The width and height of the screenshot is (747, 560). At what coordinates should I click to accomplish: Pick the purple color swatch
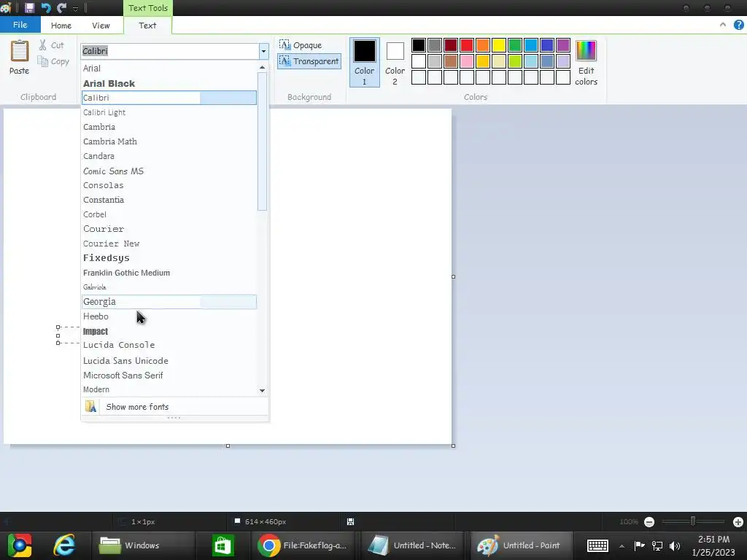563,45
